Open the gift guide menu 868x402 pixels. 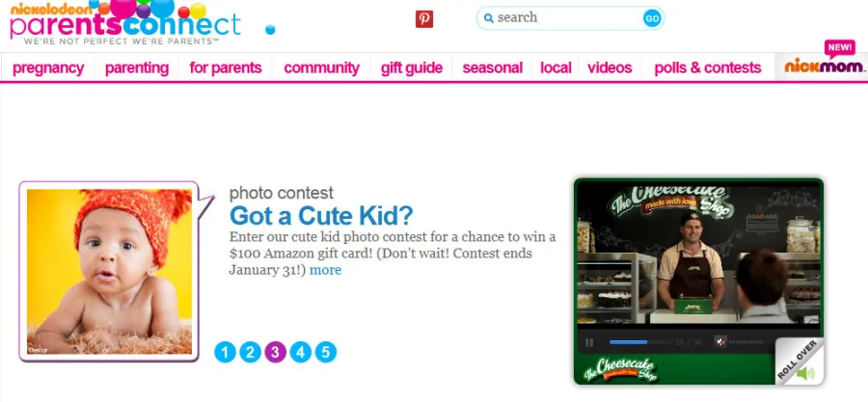(411, 68)
